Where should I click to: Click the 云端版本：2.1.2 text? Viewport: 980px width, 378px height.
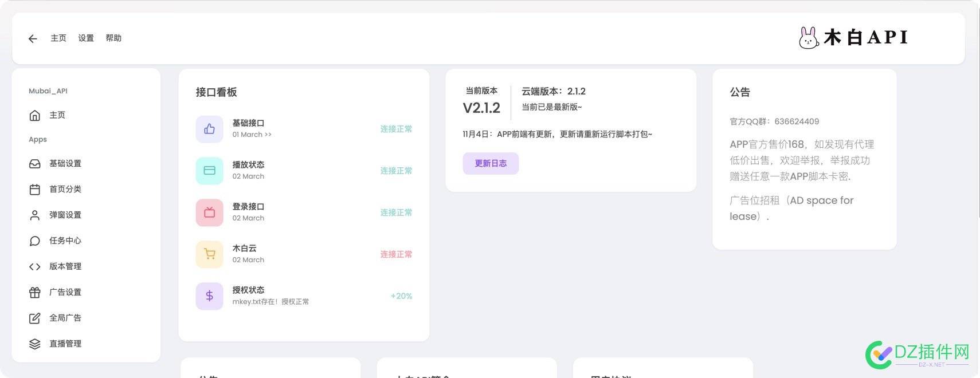[x=554, y=92]
